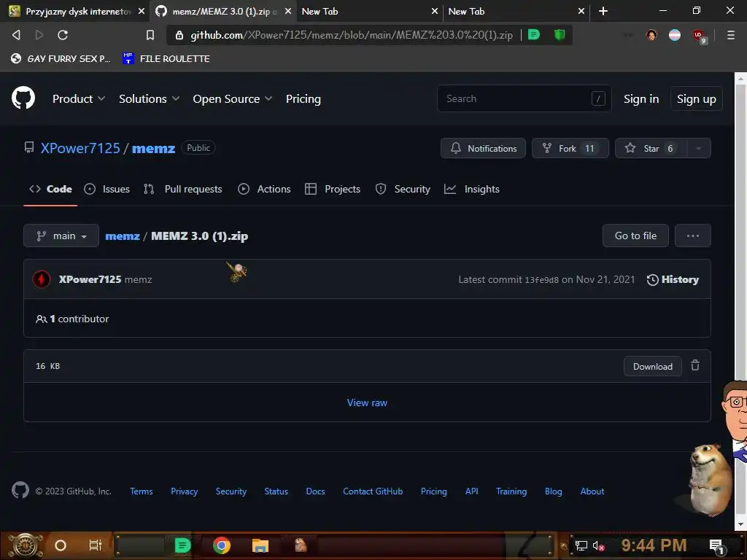Screen dimensions: 747x560
Task: Star the memz repository
Action: click(x=651, y=148)
